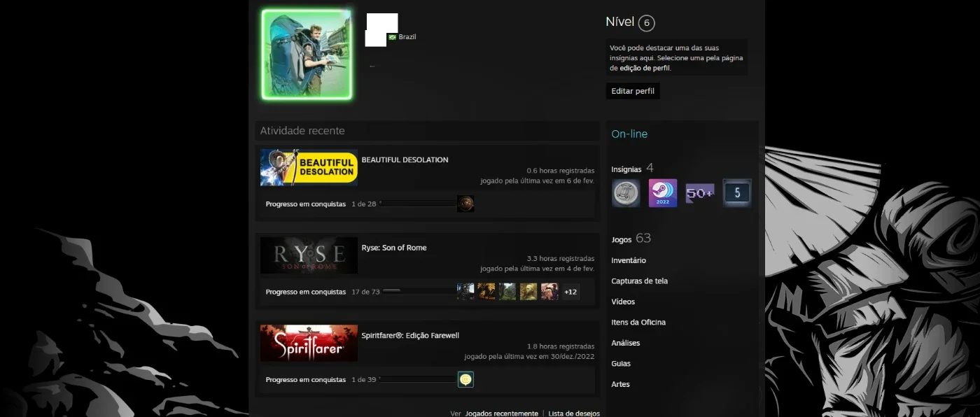Viewport: 980px width, 417px height.
Task: Open the Artes artwork section
Action: tap(620, 384)
